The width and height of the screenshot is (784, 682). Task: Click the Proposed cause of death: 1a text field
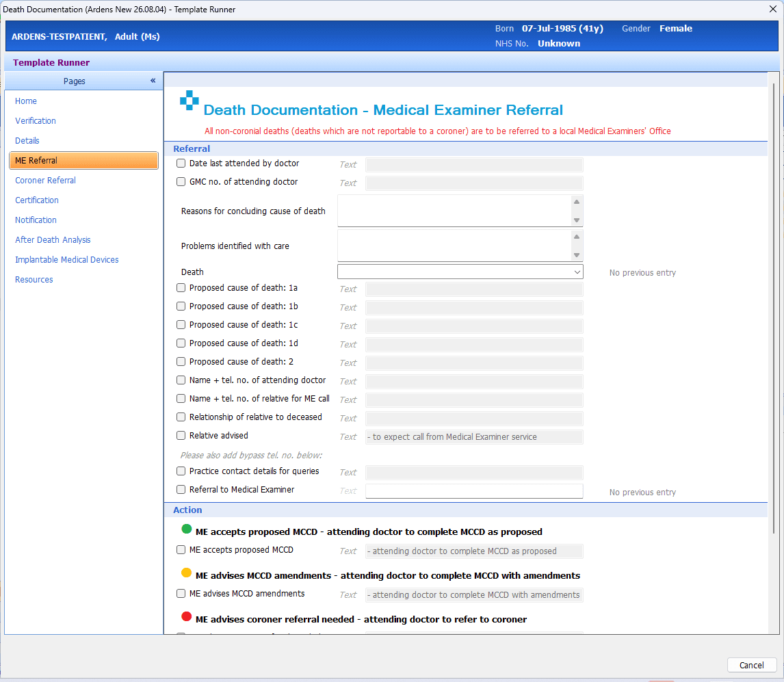(x=474, y=289)
